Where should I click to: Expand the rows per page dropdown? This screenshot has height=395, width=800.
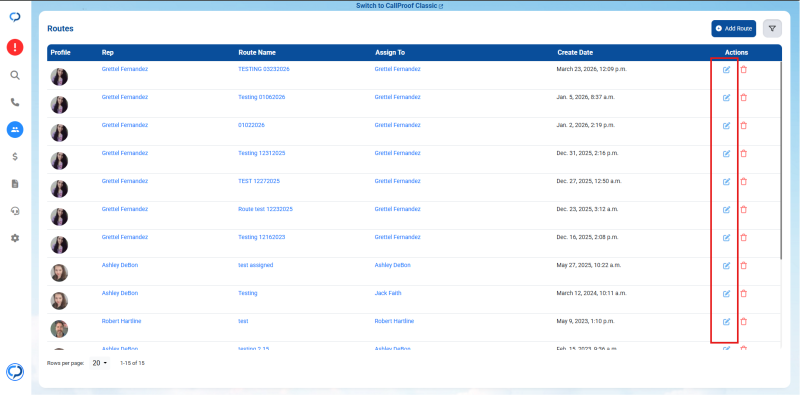pos(99,363)
